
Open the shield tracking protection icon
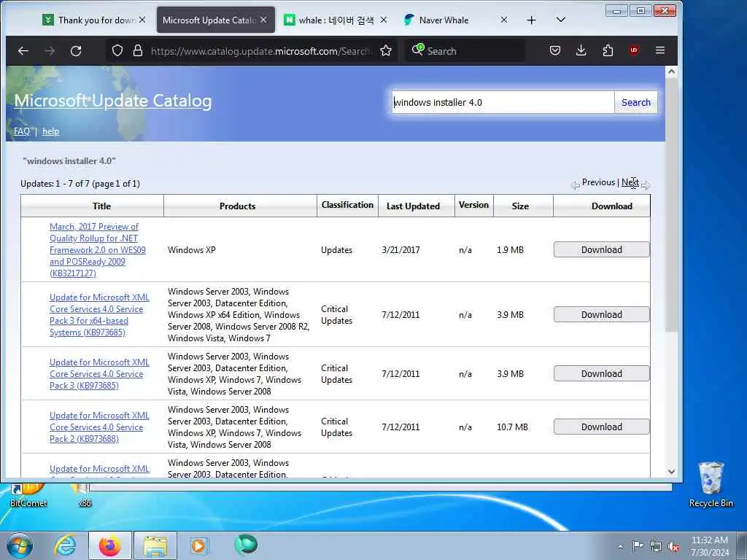pos(117,51)
